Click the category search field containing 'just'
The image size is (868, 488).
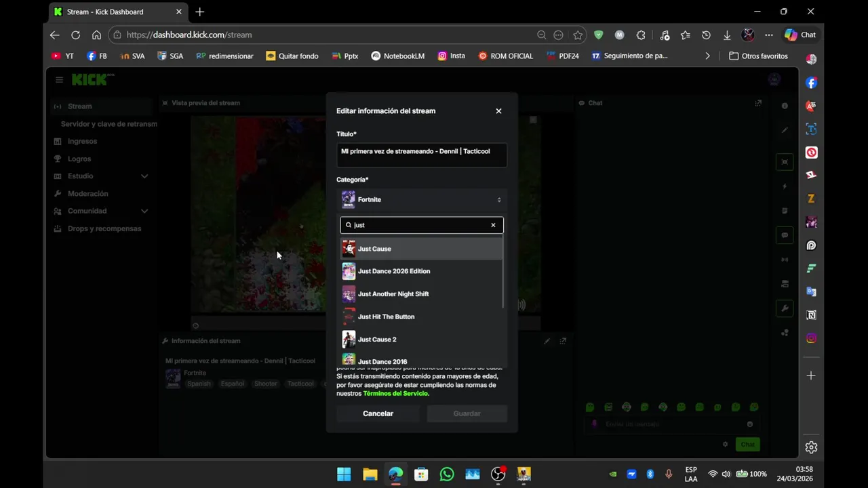click(x=421, y=225)
